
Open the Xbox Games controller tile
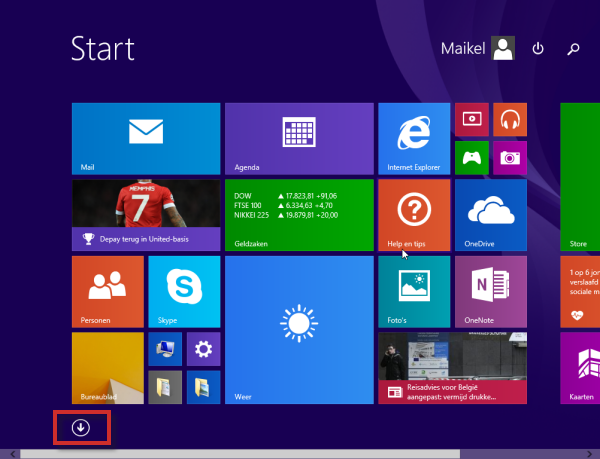pyautogui.click(x=472, y=158)
